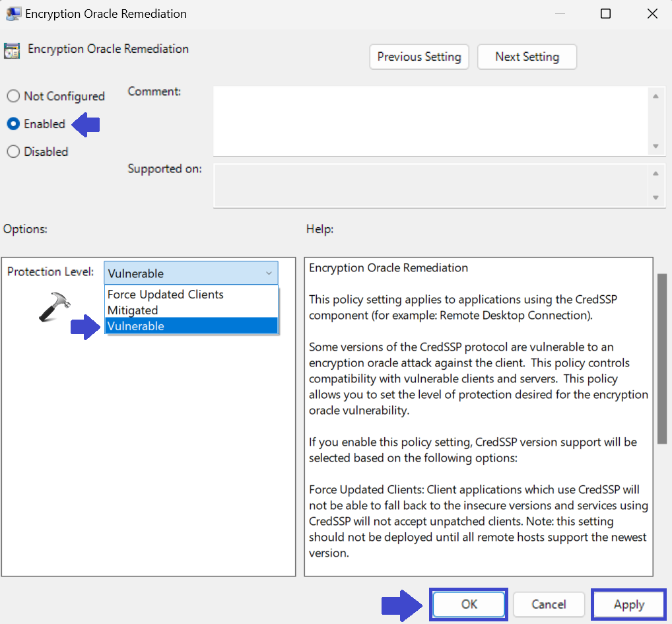Go to Next Setting

[527, 57]
